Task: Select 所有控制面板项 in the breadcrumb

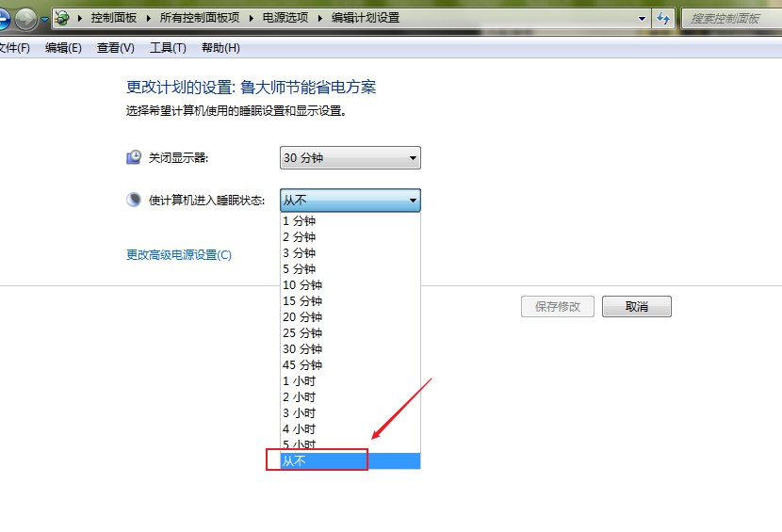Action: [x=200, y=18]
